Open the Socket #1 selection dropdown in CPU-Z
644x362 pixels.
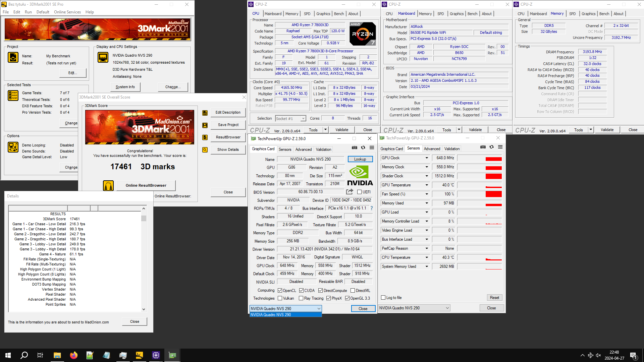290,118
